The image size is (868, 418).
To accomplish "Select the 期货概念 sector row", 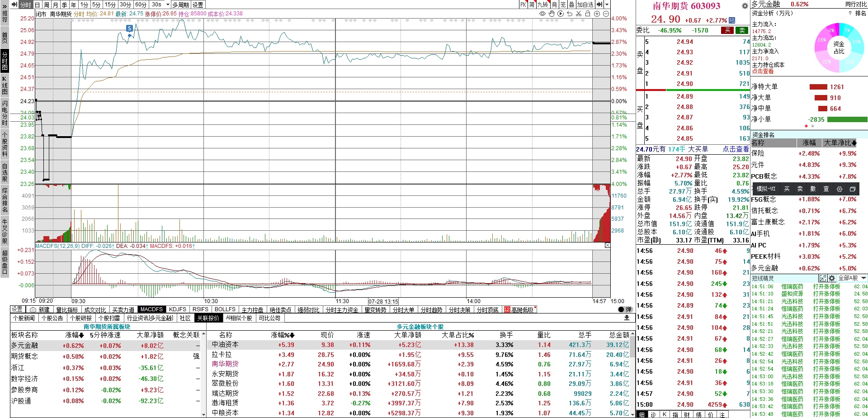I will click(105, 356).
